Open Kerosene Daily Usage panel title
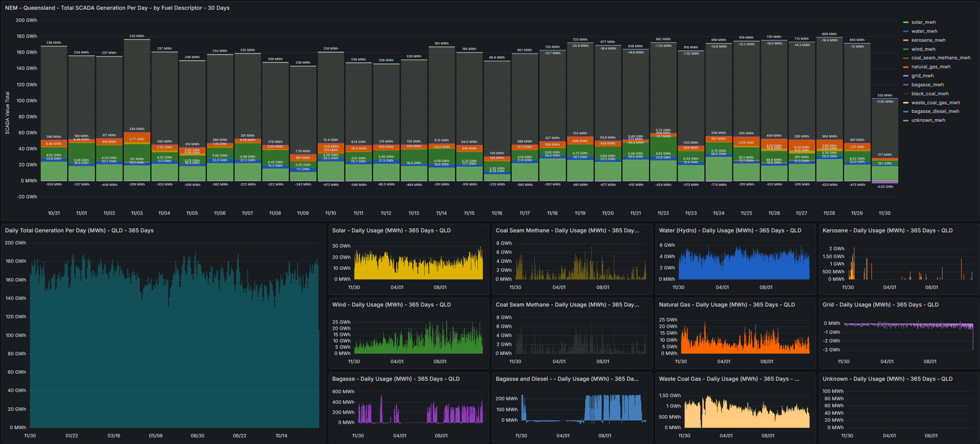Image resolution: width=980 pixels, height=444 pixels. click(x=887, y=230)
